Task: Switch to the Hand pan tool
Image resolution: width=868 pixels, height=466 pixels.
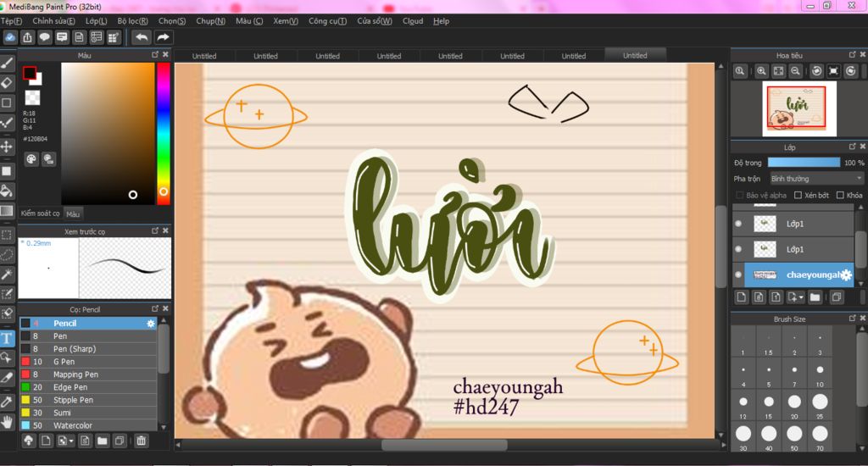Action: (x=7, y=422)
